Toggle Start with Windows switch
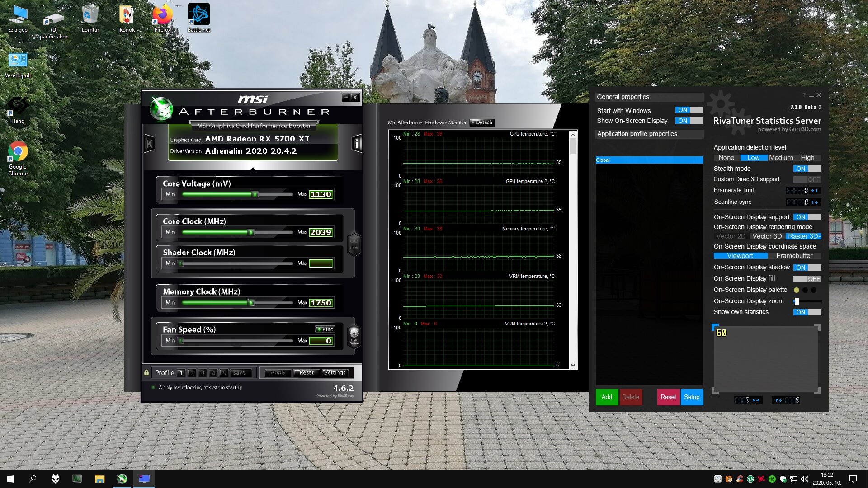868x488 pixels. (689, 110)
